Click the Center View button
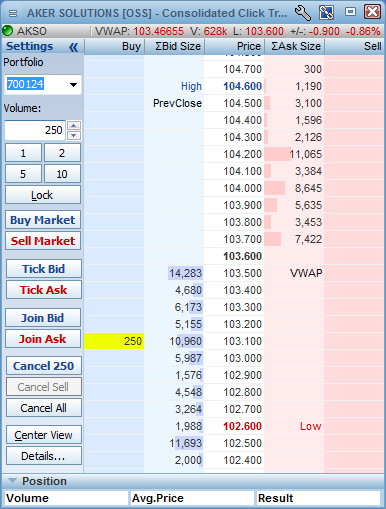Screen dimensions: 386x509 pos(44,435)
